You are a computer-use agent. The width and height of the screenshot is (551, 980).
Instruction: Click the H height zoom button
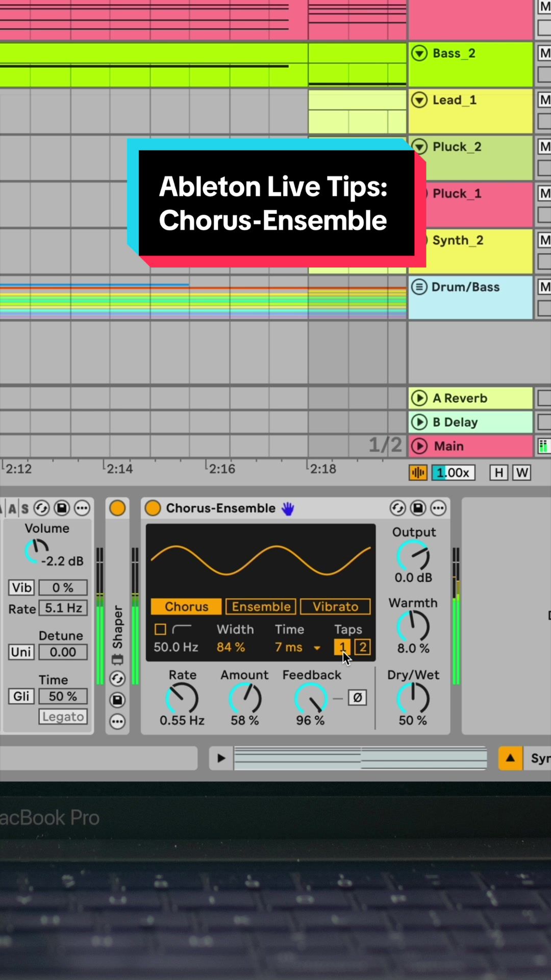coord(498,473)
